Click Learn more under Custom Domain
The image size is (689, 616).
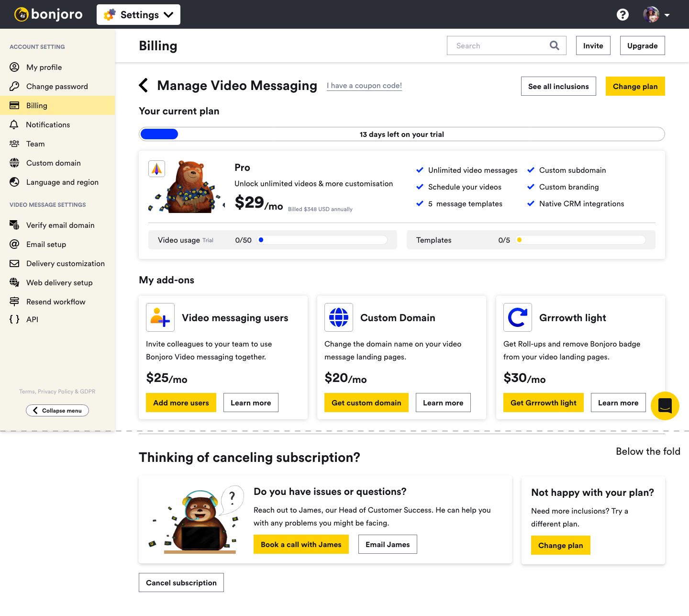443,403
